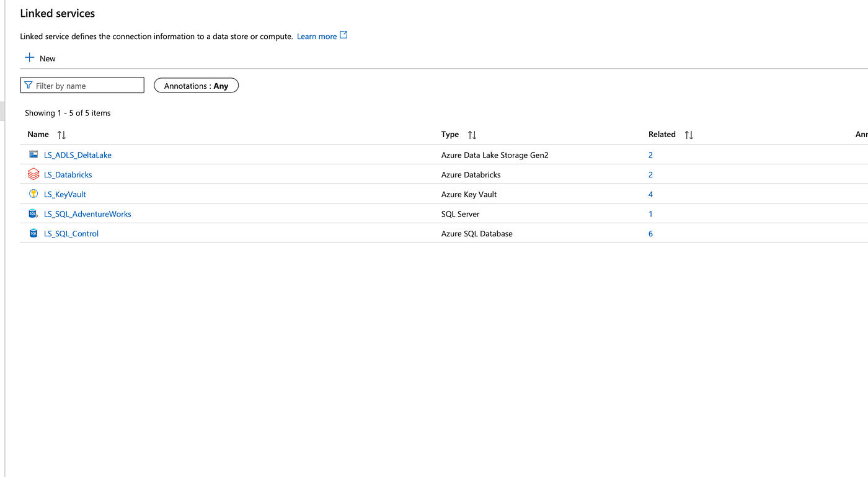The height and width of the screenshot is (477, 868).
Task: Sort by Related column arrows
Action: [x=689, y=135]
